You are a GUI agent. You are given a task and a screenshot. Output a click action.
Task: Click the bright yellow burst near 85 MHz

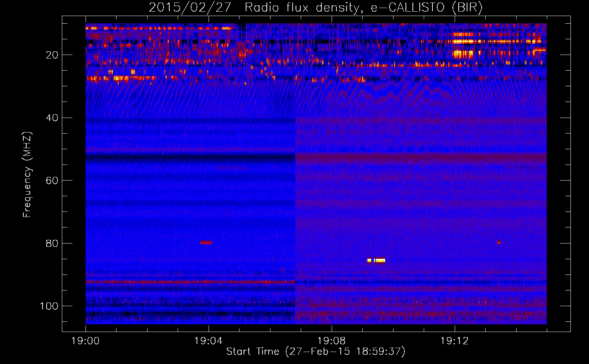pyautogui.click(x=376, y=260)
